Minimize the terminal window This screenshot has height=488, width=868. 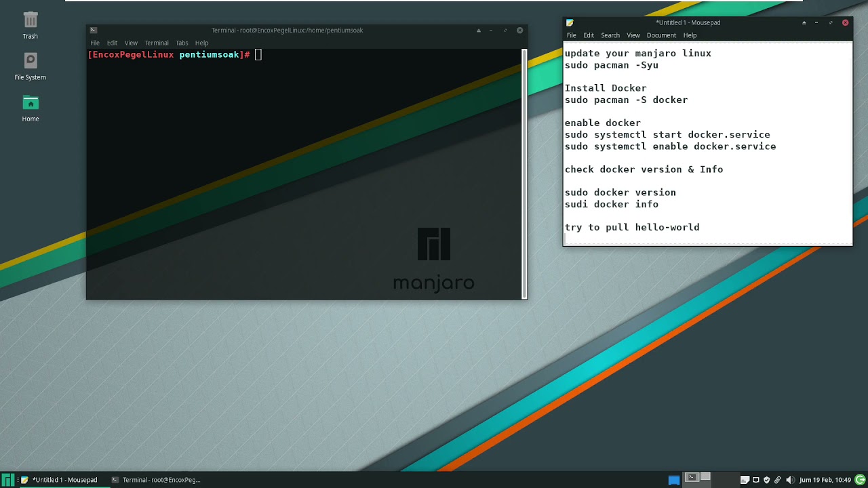(491, 30)
